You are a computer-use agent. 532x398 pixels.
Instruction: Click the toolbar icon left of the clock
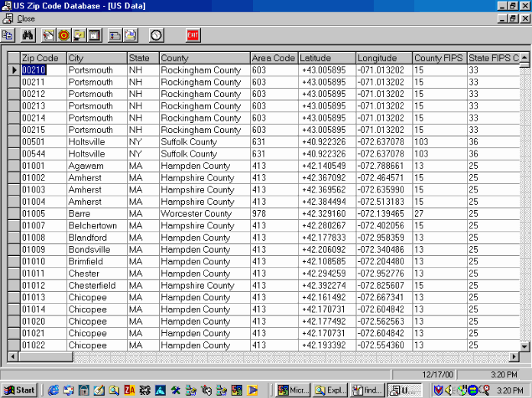click(x=131, y=35)
